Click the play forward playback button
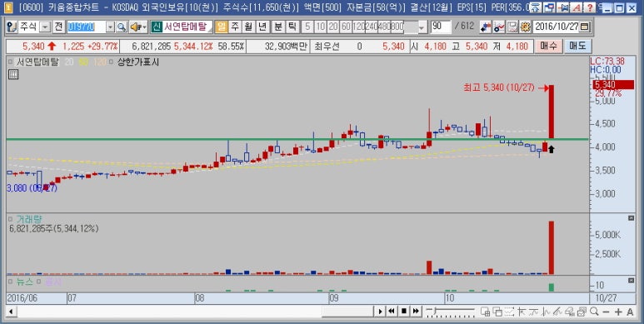 pos(381,312)
